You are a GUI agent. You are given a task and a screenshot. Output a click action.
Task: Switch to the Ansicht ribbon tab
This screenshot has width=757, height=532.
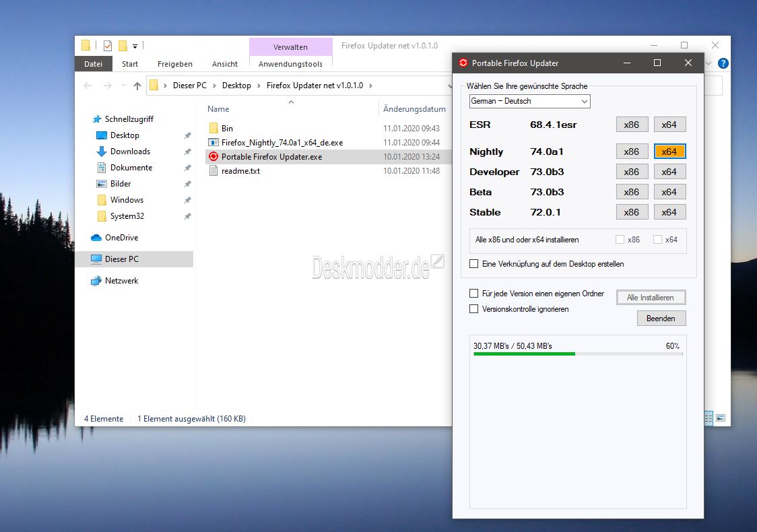tap(225, 64)
